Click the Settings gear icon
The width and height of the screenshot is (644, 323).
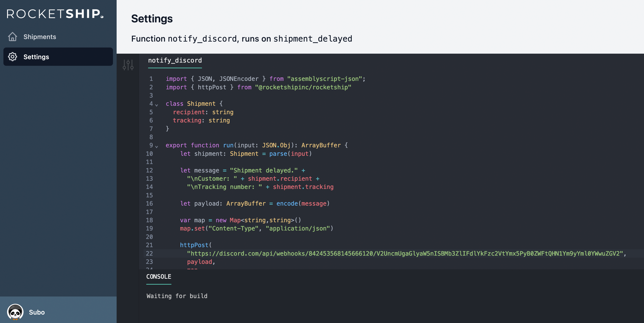pyautogui.click(x=13, y=57)
